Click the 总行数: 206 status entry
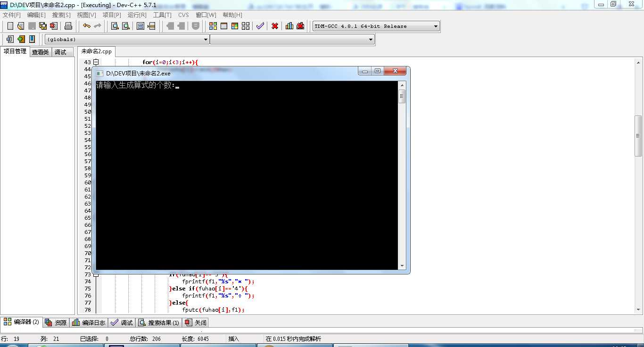This screenshot has width=644, height=347. tap(145, 339)
